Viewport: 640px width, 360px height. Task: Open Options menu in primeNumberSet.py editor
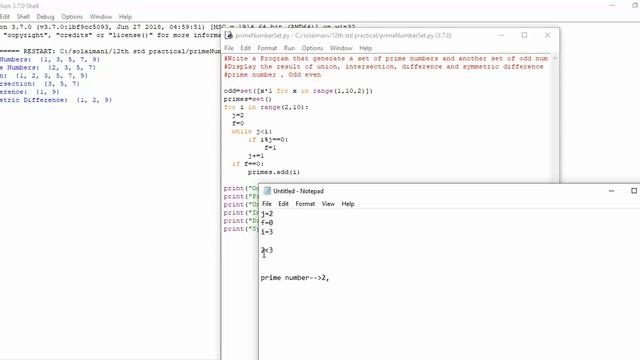[x=312, y=48]
